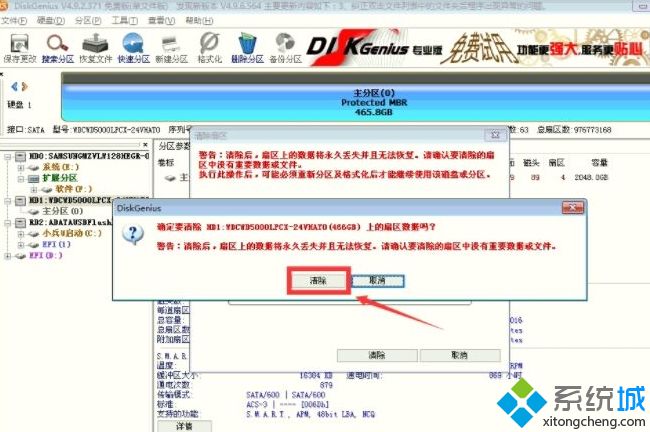Image resolution: width=650 pixels, height=432 pixels.
Task: Select the EFI(1) entry in tree
Action: [x=56, y=245]
